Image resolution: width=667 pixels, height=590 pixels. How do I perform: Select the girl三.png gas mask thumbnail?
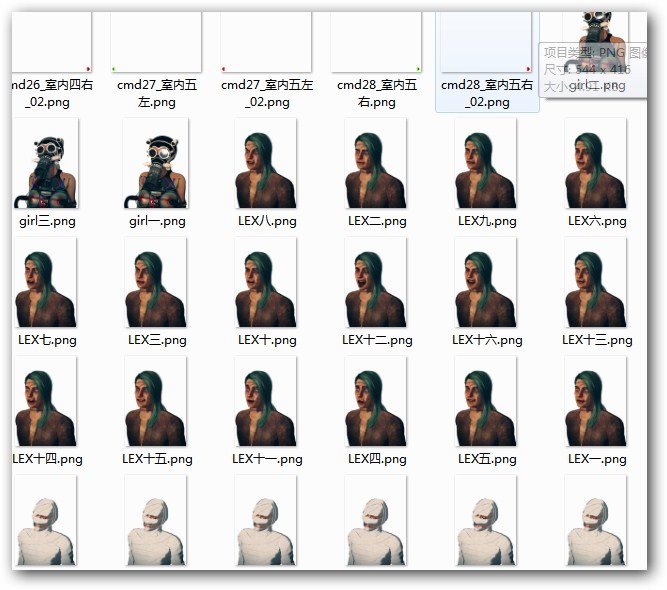click(x=46, y=163)
